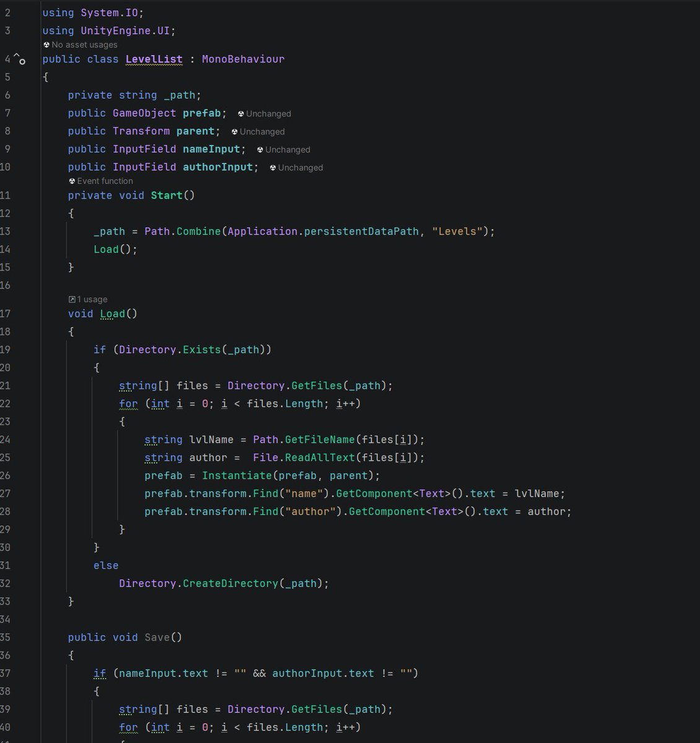Screen dimensions: 700x743
Task: Click the ReadAllText method call
Action: pos(320,458)
